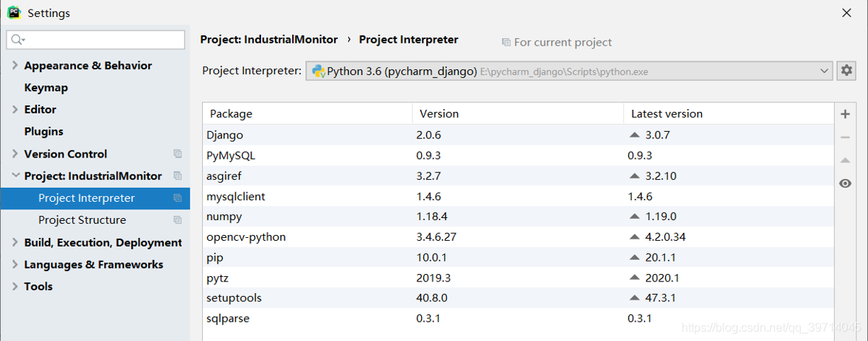868x341 pixels.
Task: Select Keymap in settings sidebar
Action: 46,88
